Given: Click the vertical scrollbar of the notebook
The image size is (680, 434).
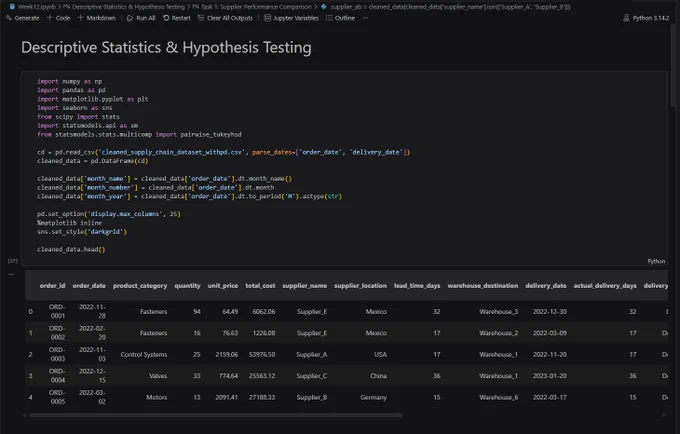Looking at the screenshot, I should pyautogui.click(x=673, y=65).
